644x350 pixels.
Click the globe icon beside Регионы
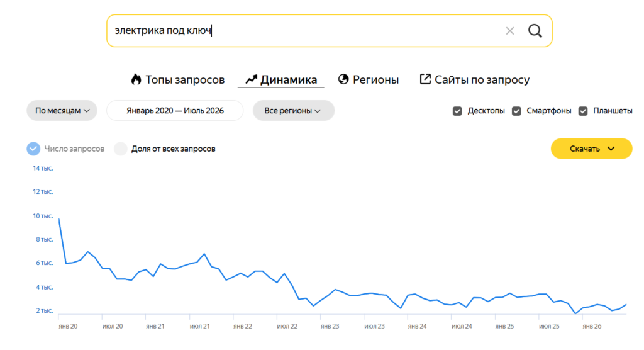(x=343, y=79)
